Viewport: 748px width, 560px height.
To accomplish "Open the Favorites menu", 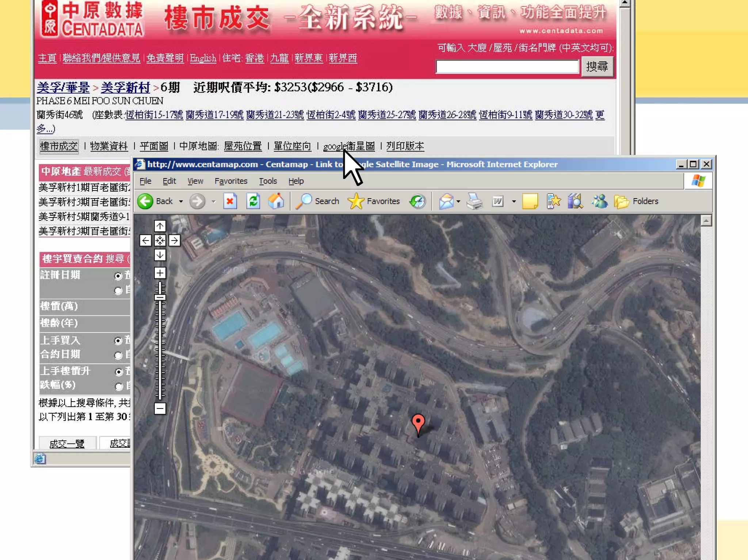I will coord(230,181).
